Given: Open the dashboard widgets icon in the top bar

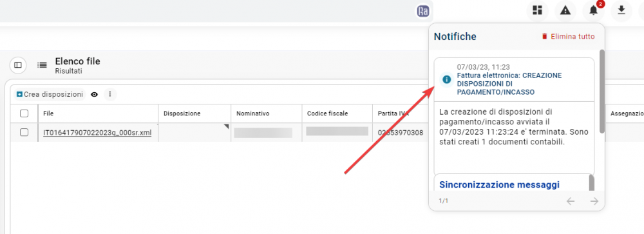Looking at the screenshot, I should click(x=538, y=11).
